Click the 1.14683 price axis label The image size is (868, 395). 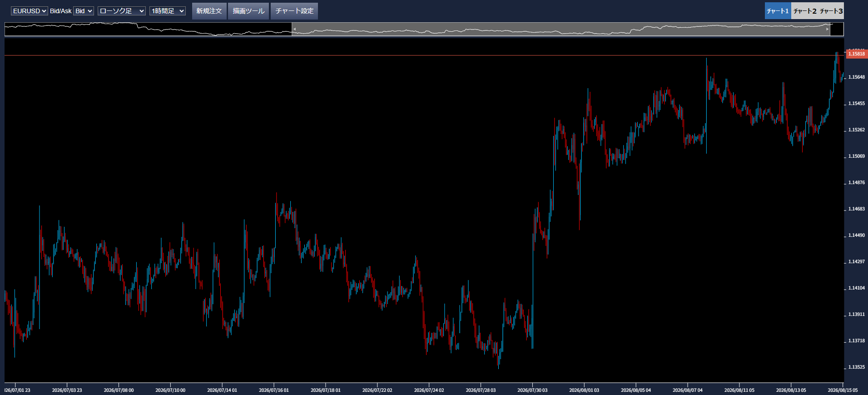pos(857,209)
